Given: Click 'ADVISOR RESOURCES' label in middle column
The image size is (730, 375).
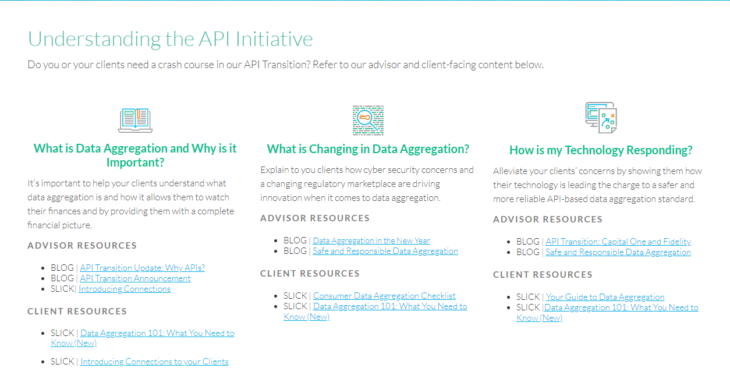Looking at the screenshot, I should pyautogui.click(x=315, y=218).
